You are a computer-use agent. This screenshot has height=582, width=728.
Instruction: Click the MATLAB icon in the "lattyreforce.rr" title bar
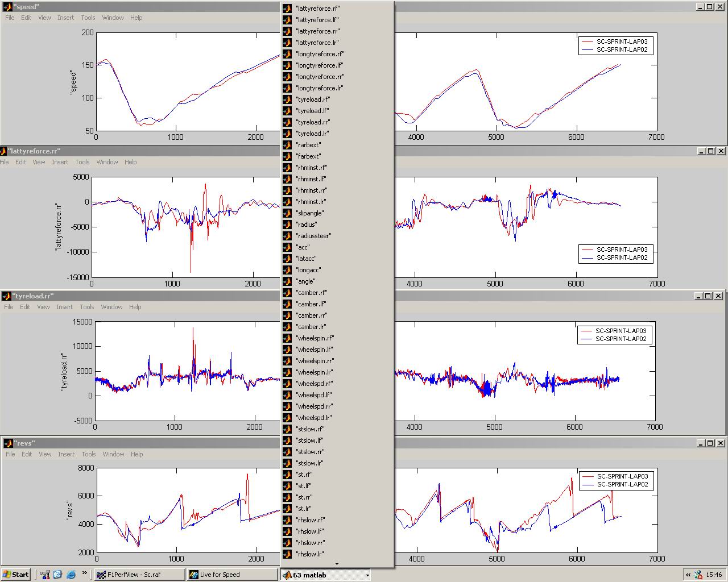click(x=3, y=151)
